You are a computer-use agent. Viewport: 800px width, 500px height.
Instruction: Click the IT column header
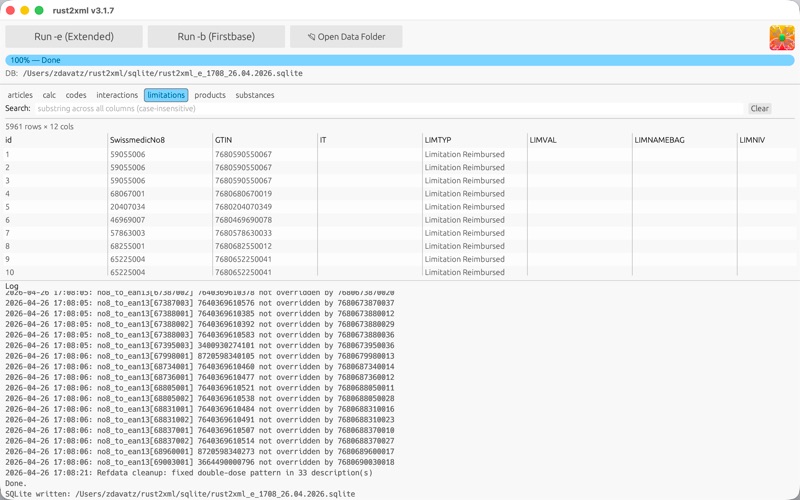click(323, 140)
